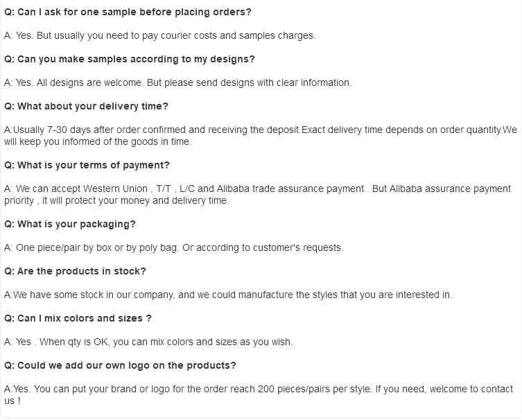This screenshot has height=420, width=522.
Task: Click the question about asking for one sample
Action: click(x=128, y=12)
